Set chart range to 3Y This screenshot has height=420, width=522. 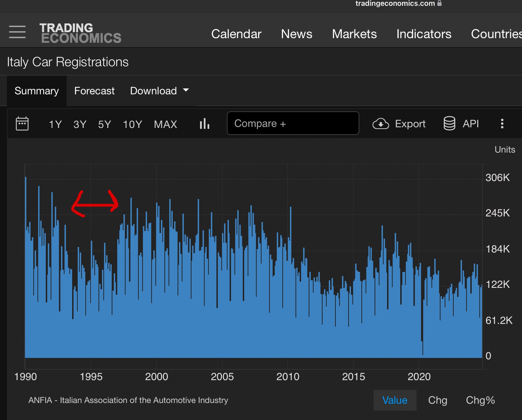[x=80, y=124]
